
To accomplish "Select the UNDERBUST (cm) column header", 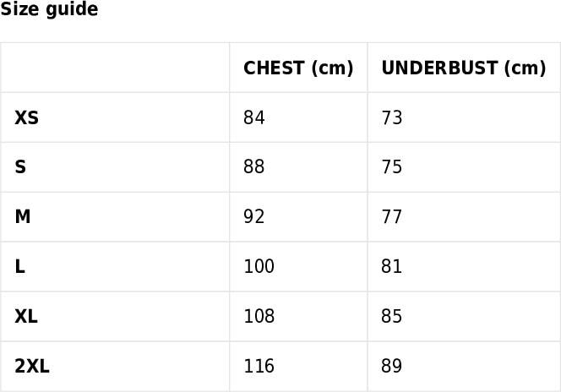I will pos(464,68).
